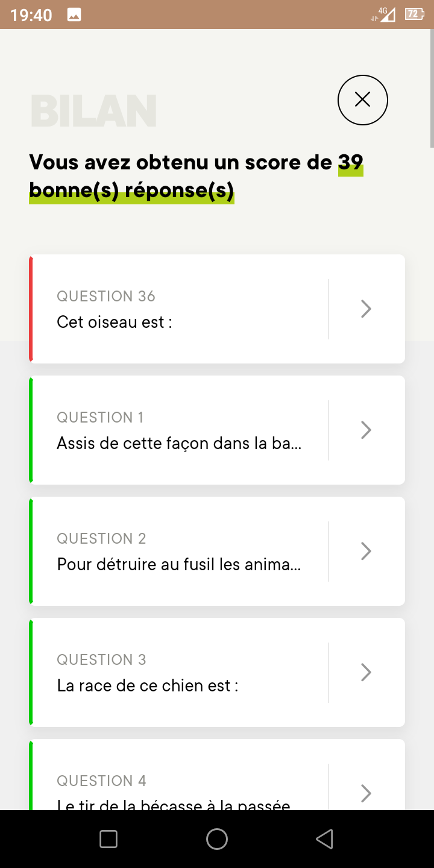
Task: Tap the battery indicator icon
Action: tap(415, 14)
